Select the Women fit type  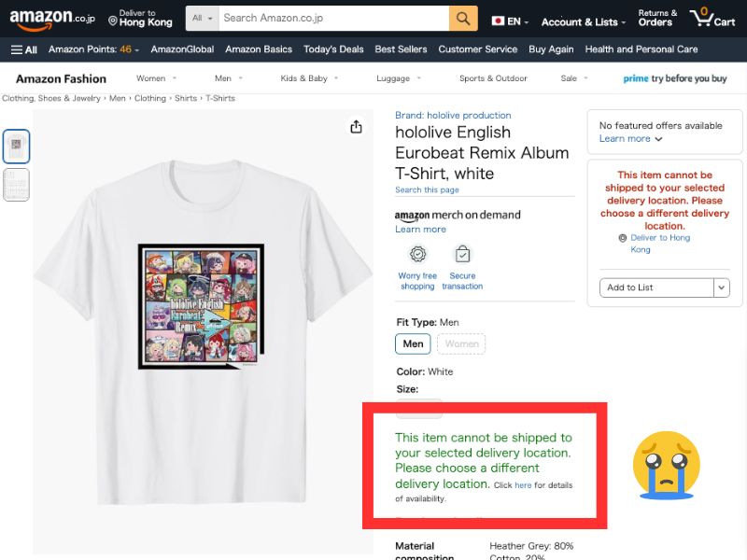(x=461, y=343)
